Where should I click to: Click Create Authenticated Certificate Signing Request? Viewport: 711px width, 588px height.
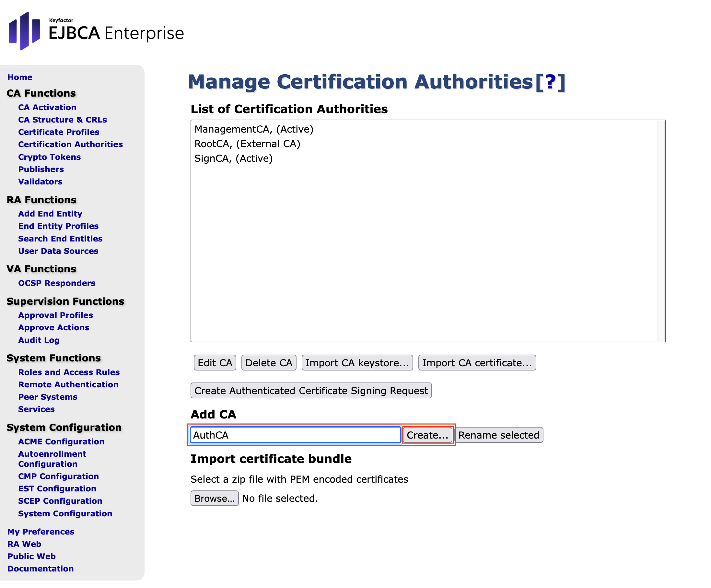click(x=311, y=391)
